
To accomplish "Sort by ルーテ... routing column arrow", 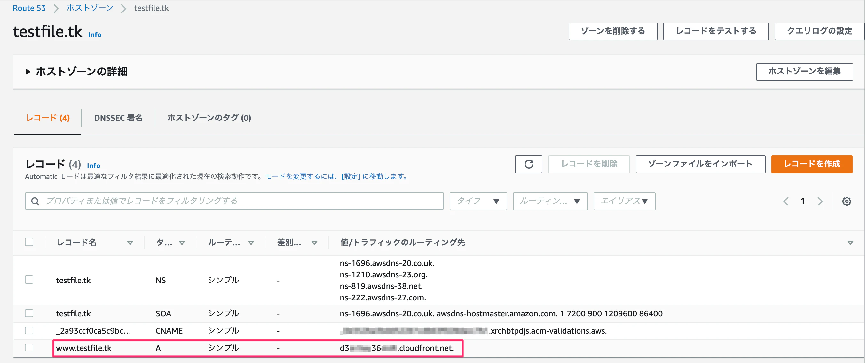I will pos(251,243).
